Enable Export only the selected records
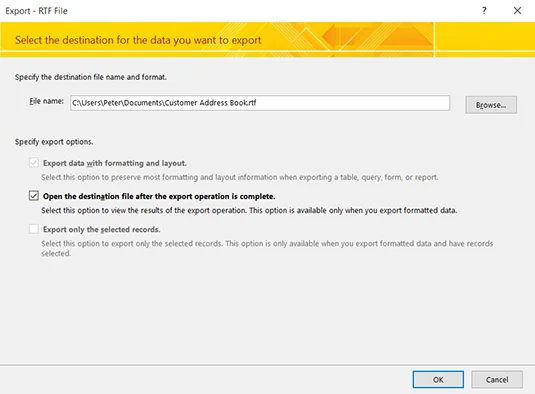 (33, 229)
